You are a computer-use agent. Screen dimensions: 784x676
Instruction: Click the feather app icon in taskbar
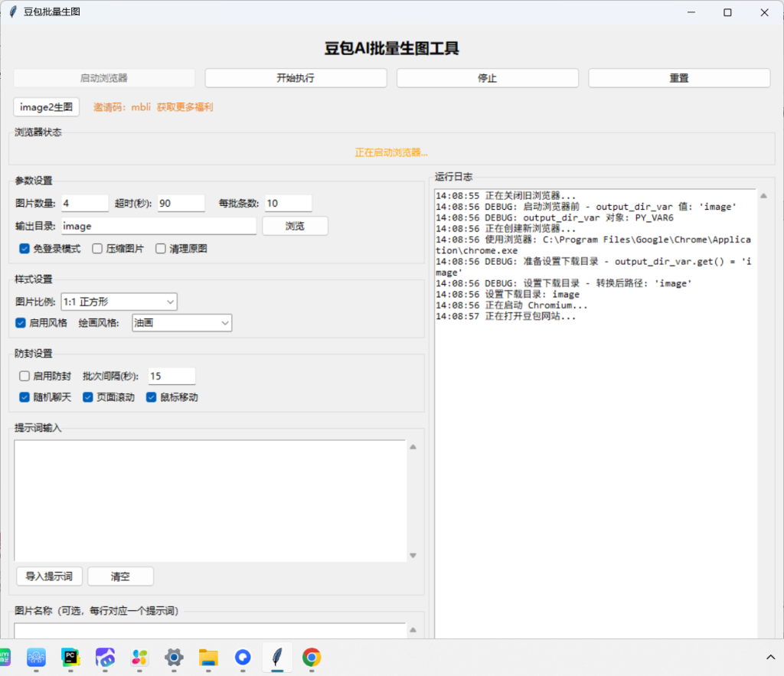(277, 657)
